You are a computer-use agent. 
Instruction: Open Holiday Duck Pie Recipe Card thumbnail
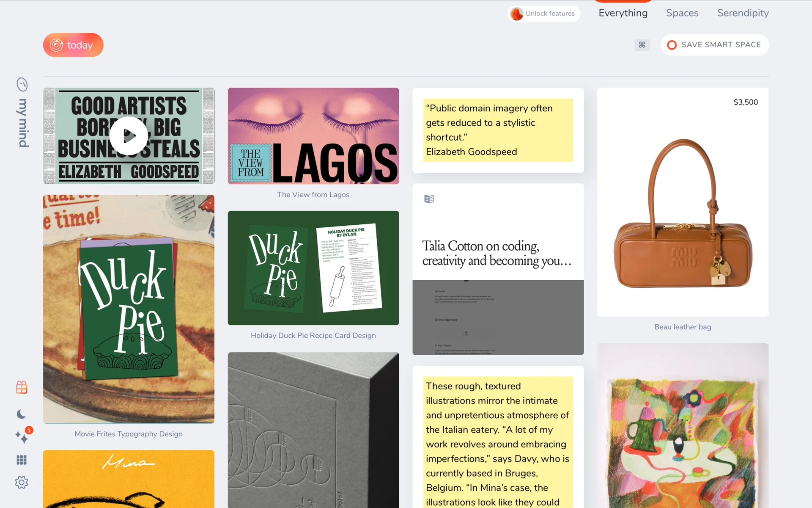pyautogui.click(x=313, y=268)
